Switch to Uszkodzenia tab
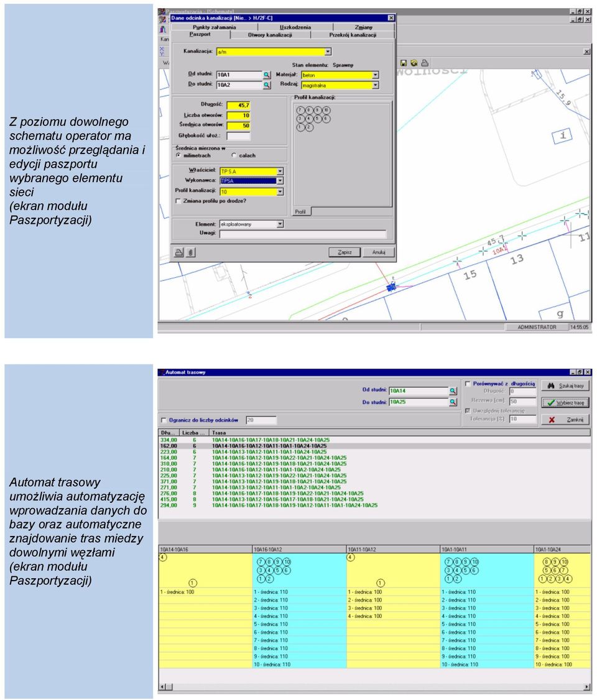Viewport: 597px width, 700px height. [x=295, y=27]
